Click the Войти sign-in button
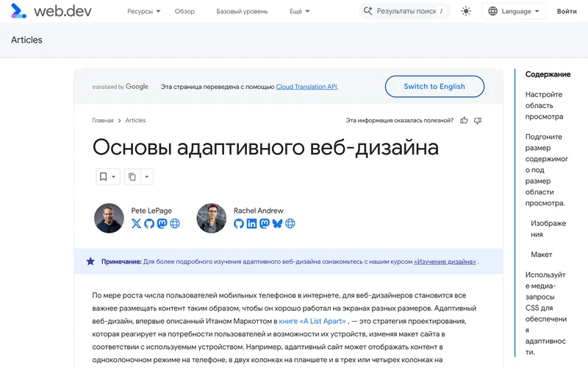The image size is (588, 368). (x=567, y=11)
